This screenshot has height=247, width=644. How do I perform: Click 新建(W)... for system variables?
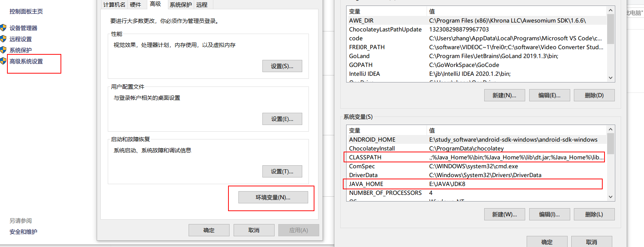[504, 214]
